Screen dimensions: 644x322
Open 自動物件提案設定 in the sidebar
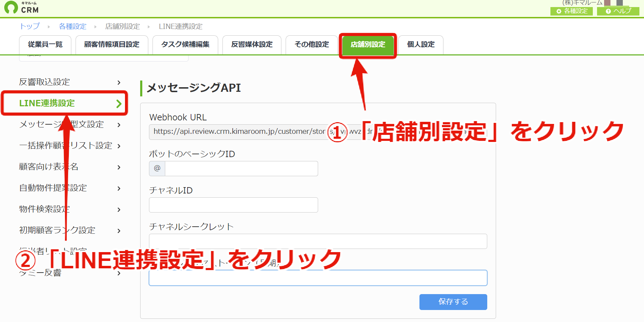[70, 188]
